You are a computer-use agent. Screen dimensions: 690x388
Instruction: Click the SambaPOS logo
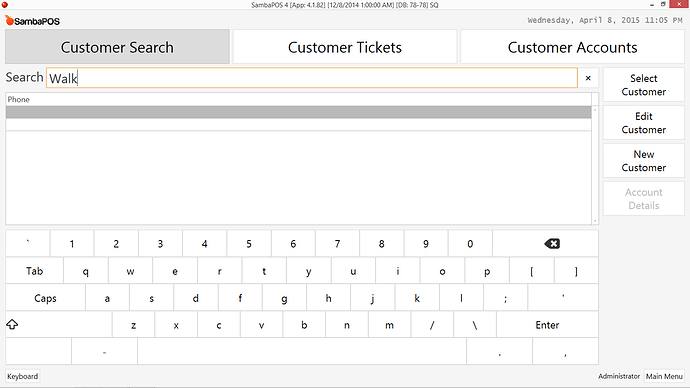coord(33,21)
